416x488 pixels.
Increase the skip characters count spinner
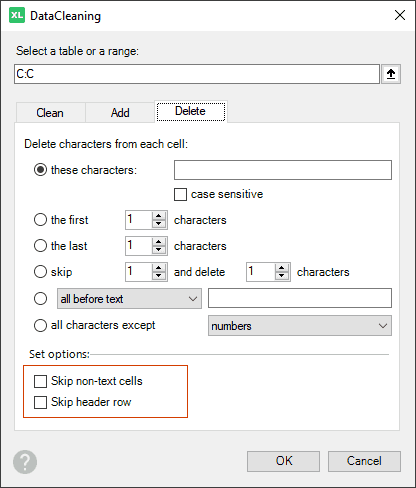pos(159,268)
